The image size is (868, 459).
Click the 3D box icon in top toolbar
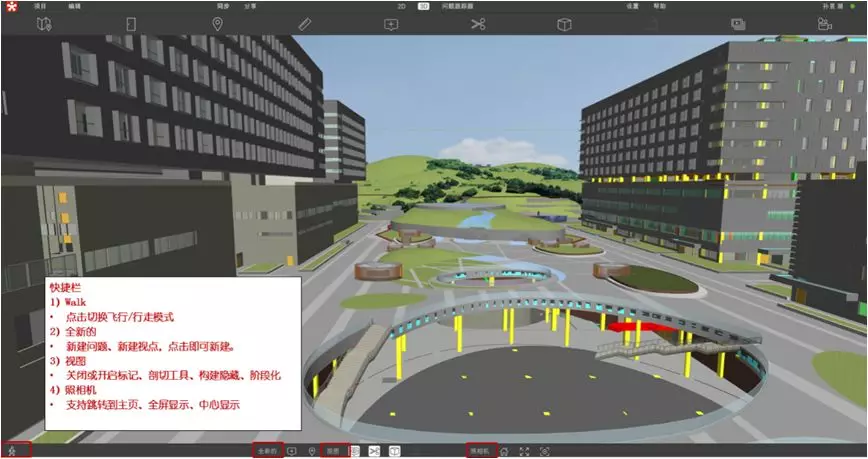[564, 24]
